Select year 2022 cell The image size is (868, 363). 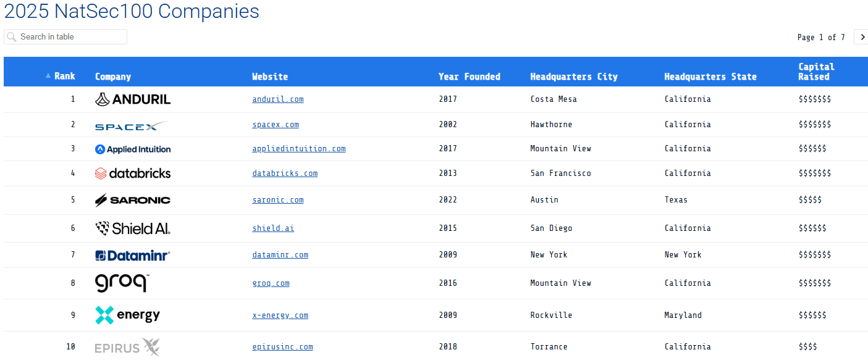(x=448, y=200)
